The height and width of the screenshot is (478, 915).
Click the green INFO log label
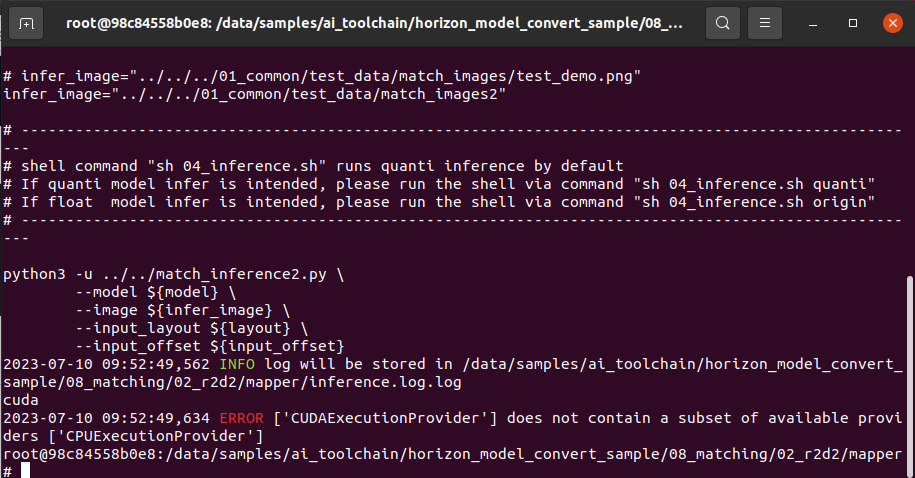coord(236,364)
